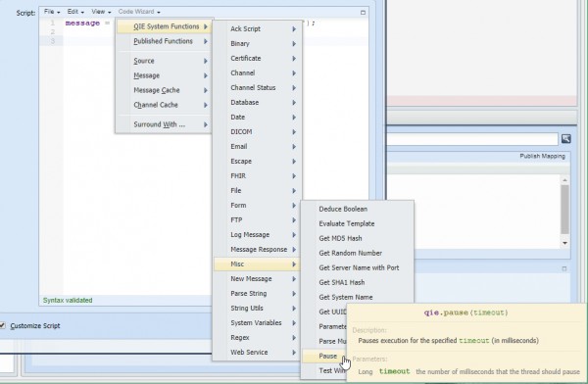Expand the FHIR submenu
The width and height of the screenshot is (588, 384).
(257, 176)
